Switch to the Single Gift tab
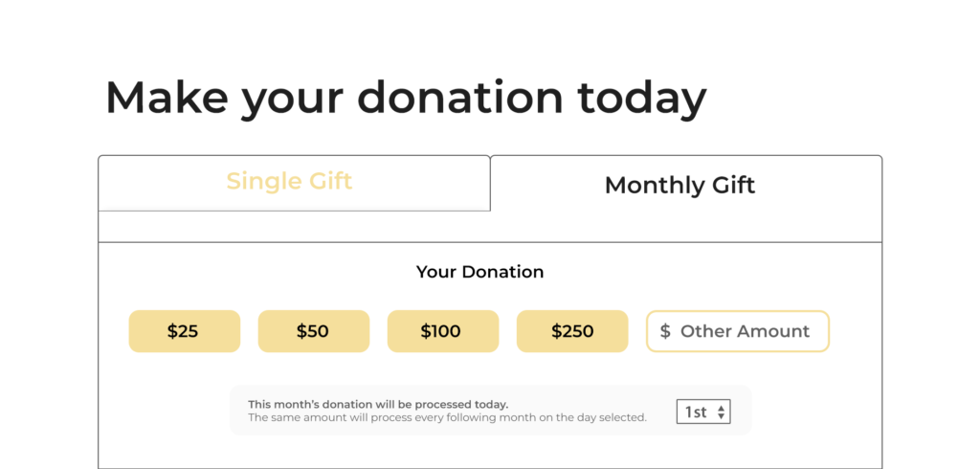Screen dimensions: 980x469 289,181
